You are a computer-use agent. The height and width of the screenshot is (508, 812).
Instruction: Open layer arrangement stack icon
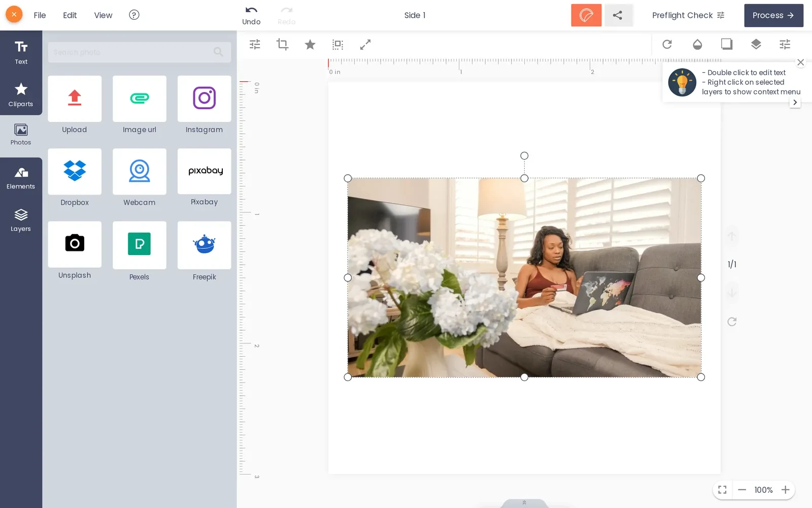[756, 44]
